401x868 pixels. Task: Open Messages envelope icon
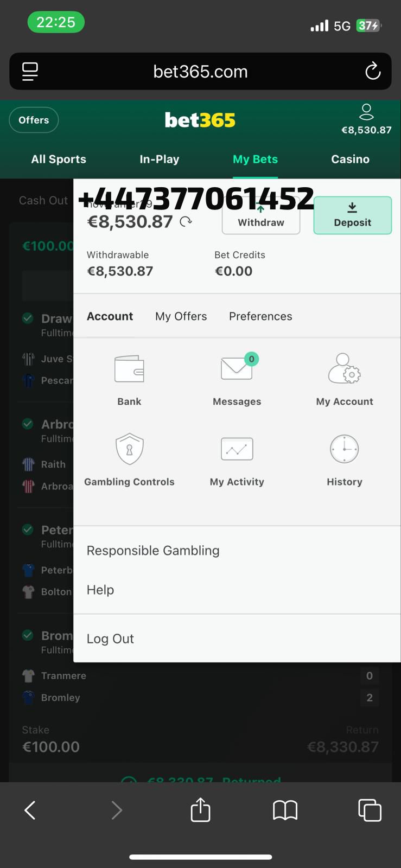(237, 369)
